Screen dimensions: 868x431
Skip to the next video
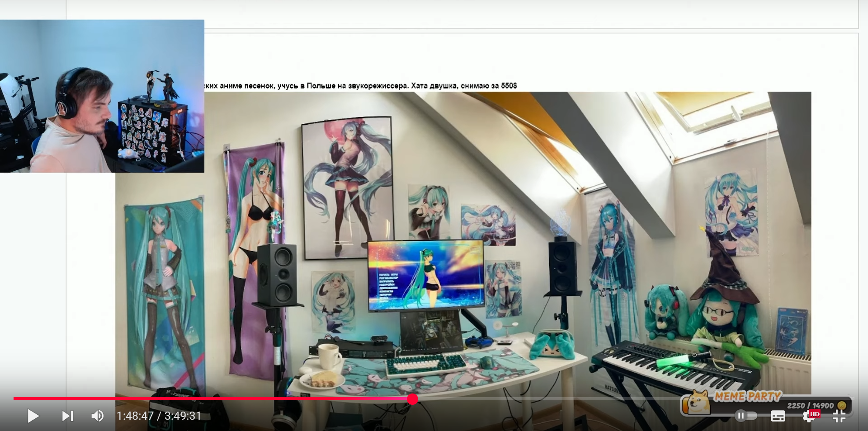(67, 416)
